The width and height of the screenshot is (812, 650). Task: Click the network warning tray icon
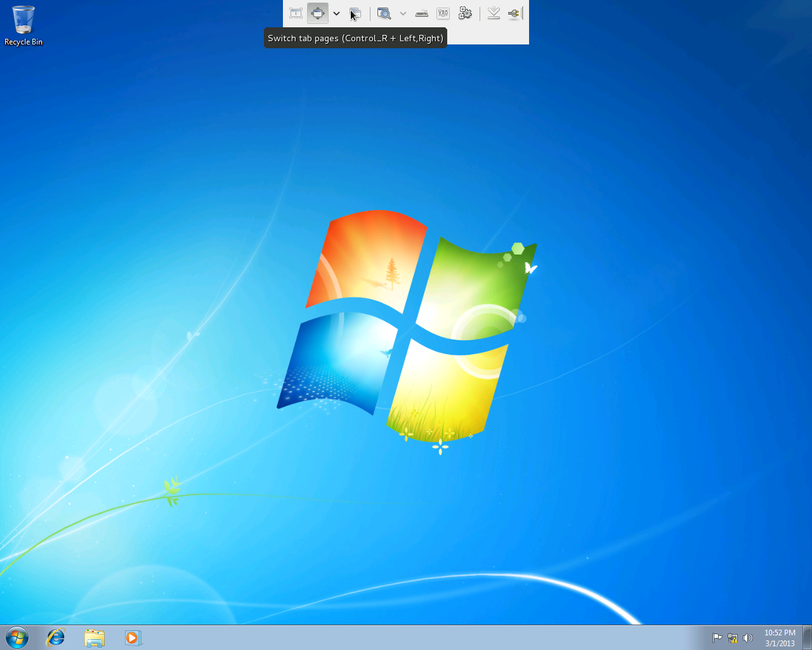pos(733,638)
